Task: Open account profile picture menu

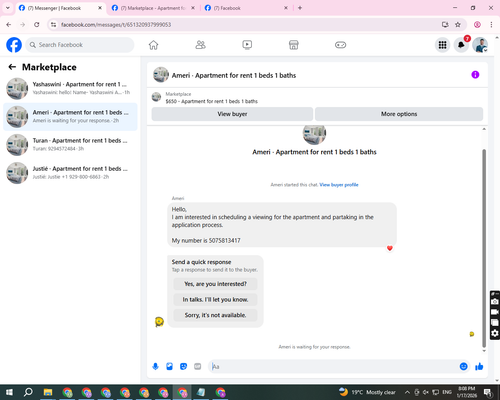Action: coord(480,45)
